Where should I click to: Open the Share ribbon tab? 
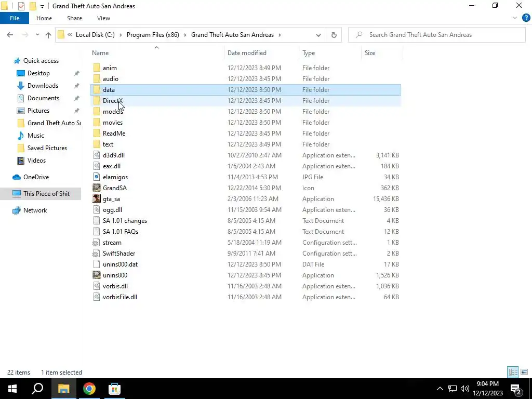tap(74, 18)
